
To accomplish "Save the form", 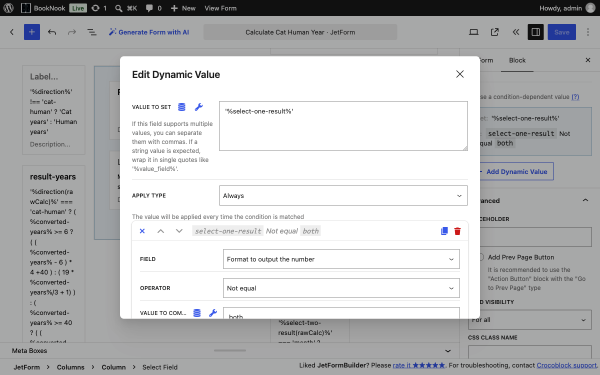I will tap(562, 32).
